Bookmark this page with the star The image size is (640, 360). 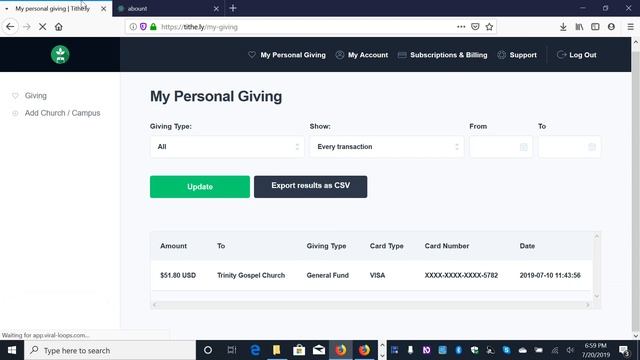(489, 27)
